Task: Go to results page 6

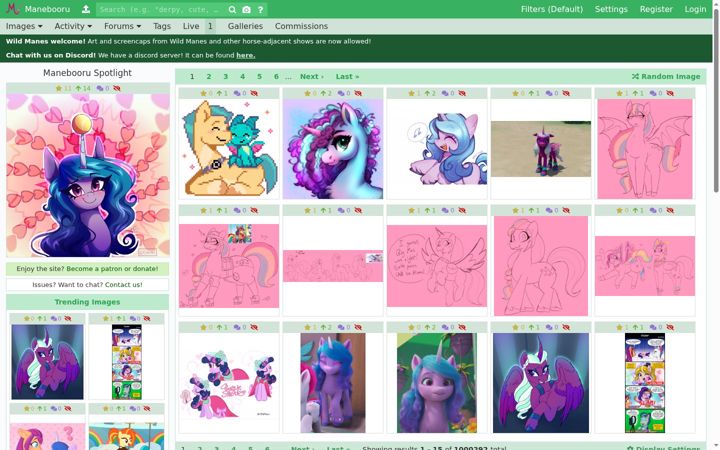Action: pyautogui.click(x=276, y=76)
